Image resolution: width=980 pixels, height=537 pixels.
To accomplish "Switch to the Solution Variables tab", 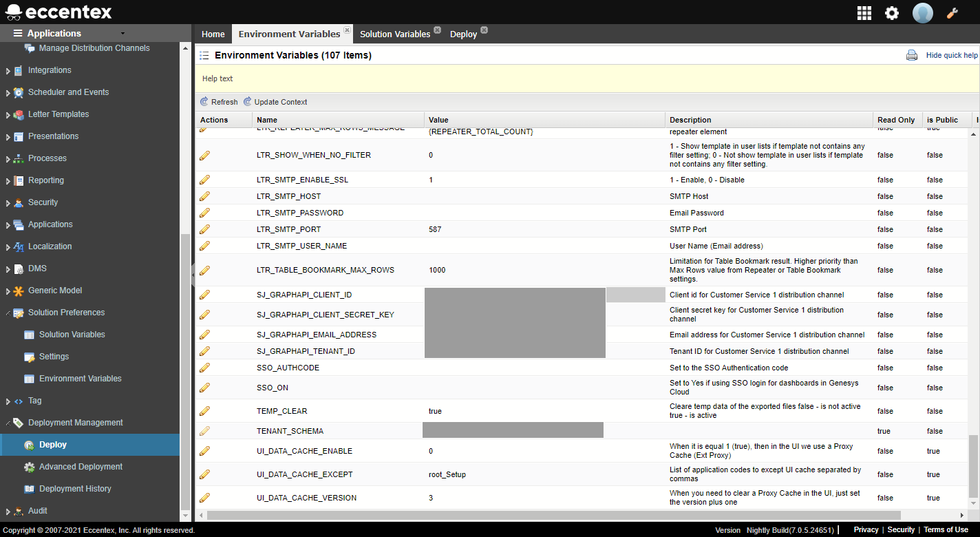I will point(394,34).
